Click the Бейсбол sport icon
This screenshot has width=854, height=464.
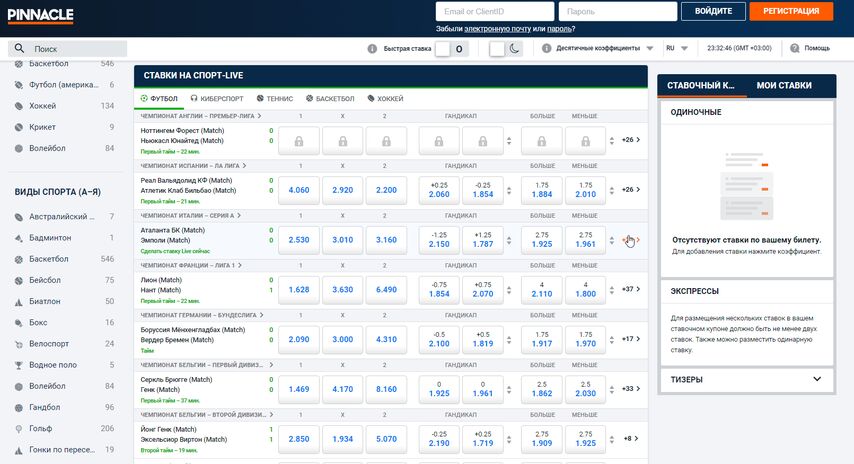pos(19,280)
